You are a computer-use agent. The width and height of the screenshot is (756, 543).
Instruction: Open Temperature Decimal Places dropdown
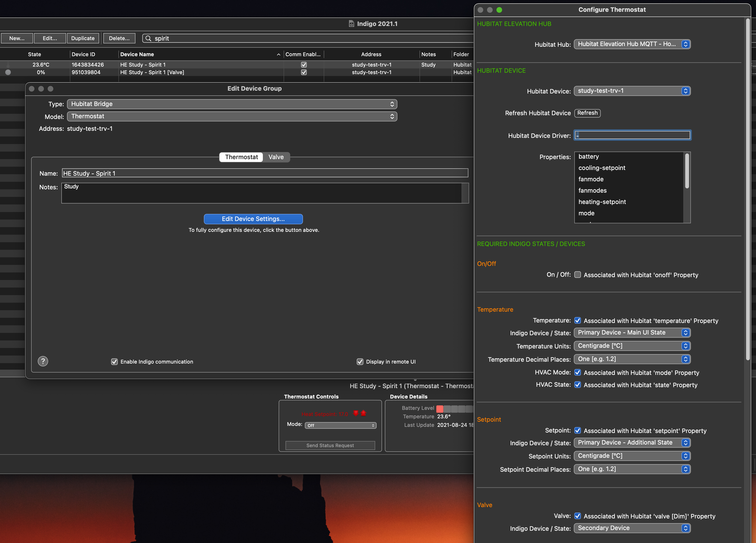coord(632,359)
